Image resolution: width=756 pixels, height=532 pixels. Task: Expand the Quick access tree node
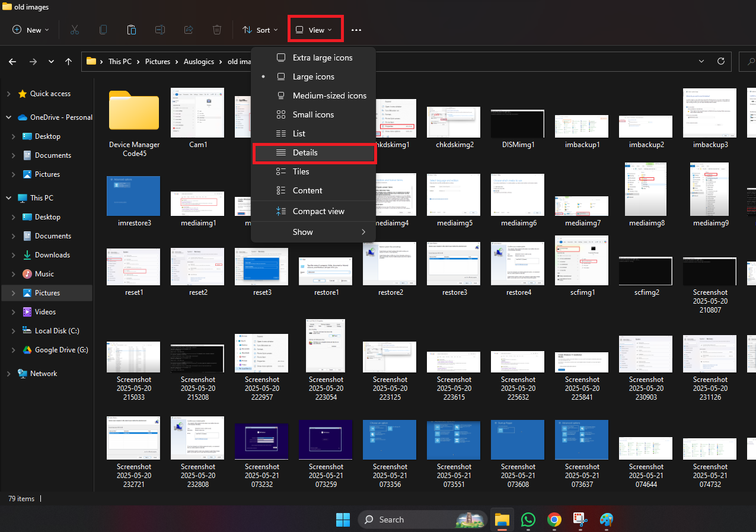coord(8,94)
